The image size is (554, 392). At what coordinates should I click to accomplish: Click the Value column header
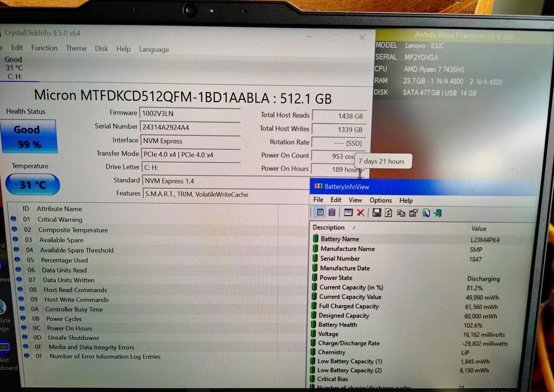[479, 228]
